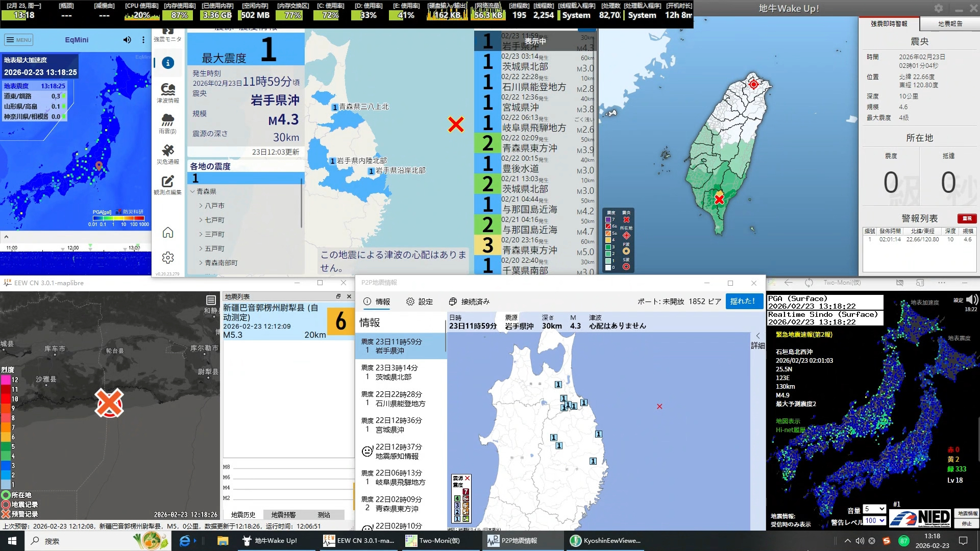Open the 警告レベル warning level dropdown

point(874,521)
